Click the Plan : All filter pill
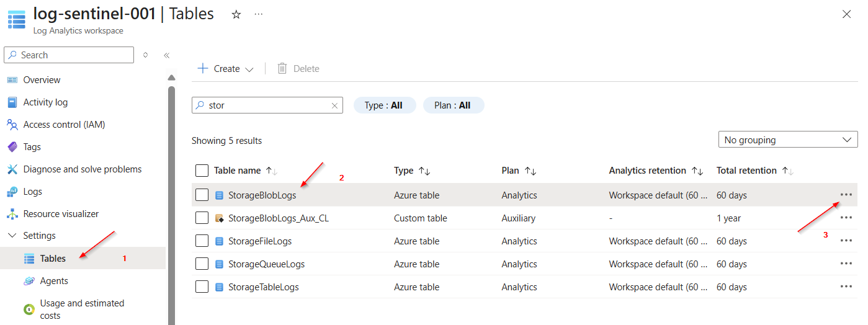The height and width of the screenshot is (325, 868). tap(453, 105)
